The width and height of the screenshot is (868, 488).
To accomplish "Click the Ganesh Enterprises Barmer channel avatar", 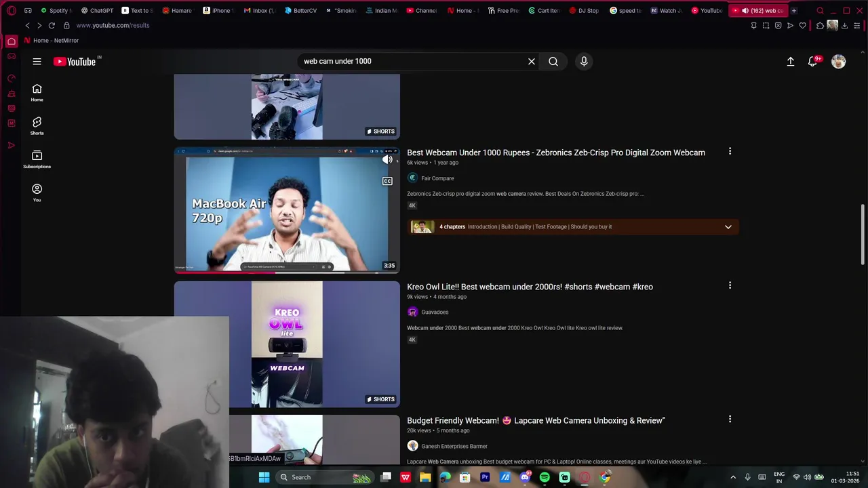I will click(412, 446).
